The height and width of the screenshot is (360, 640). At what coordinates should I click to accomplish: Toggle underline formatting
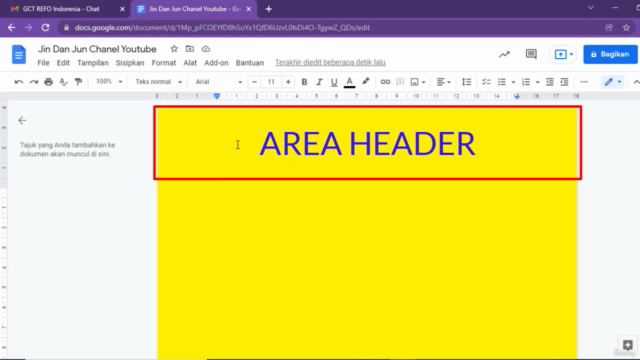coord(334,82)
